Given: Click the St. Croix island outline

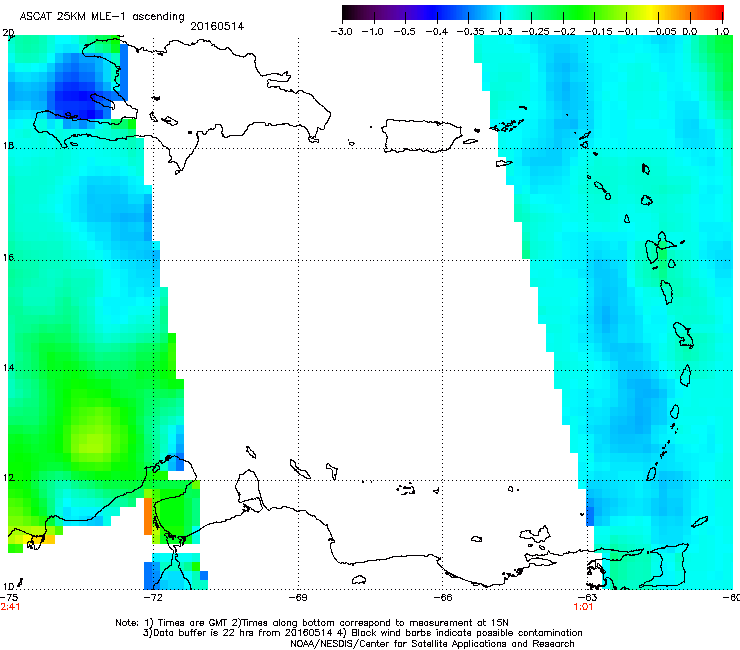Looking at the screenshot, I should point(504,163).
